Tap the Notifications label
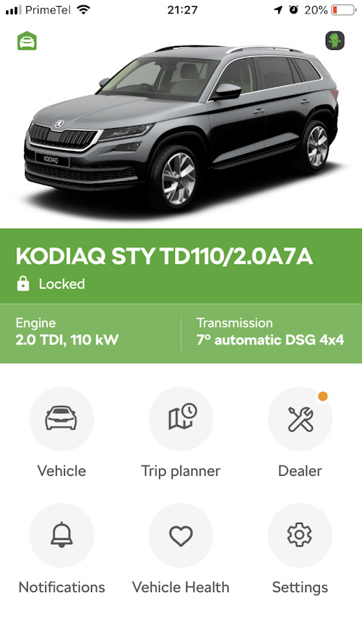362x644 pixels. (x=62, y=587)
